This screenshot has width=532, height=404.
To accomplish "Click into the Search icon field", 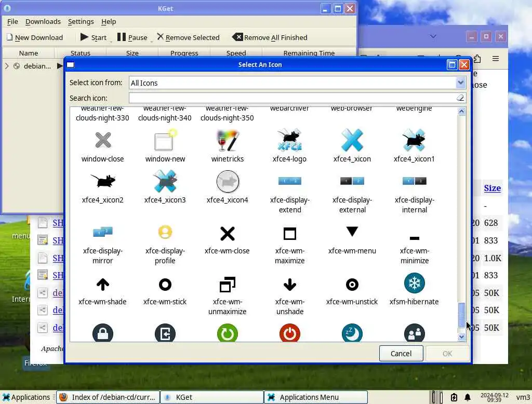I will click(x=292, y=98).
